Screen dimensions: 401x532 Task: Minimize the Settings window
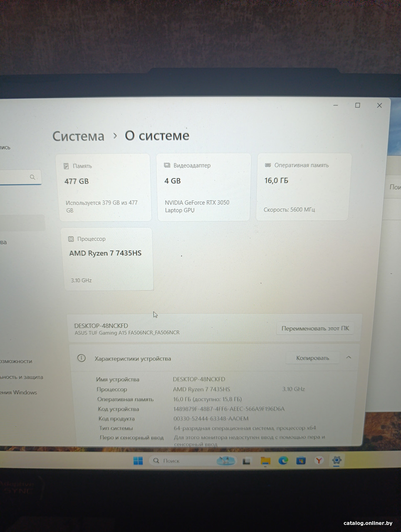click(336, 106)
